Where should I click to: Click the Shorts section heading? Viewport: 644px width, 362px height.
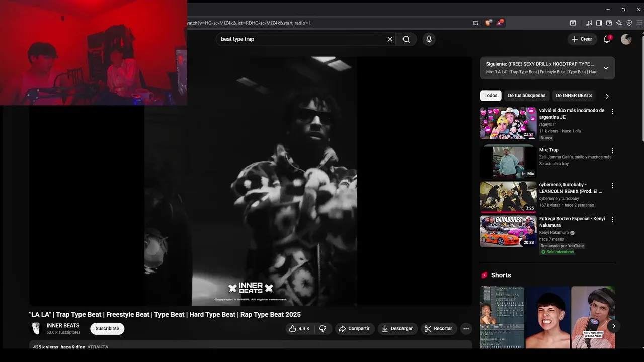pyautogui.click(x=501, y=275)
